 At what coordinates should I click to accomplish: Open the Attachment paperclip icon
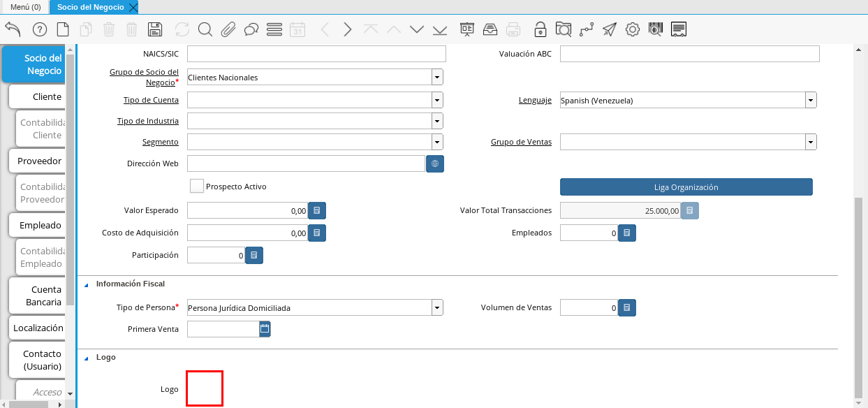tap(228, 29)
